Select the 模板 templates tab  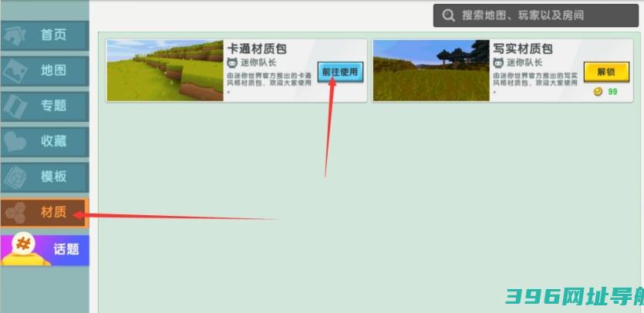(45, 177)
